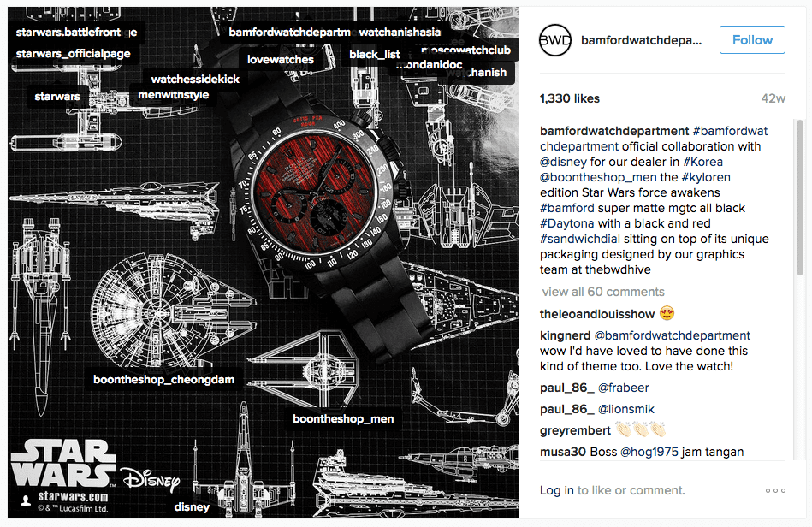812x527 pixels.
Task: Click the BWD profile avatar icon
Action: (555, 40)
